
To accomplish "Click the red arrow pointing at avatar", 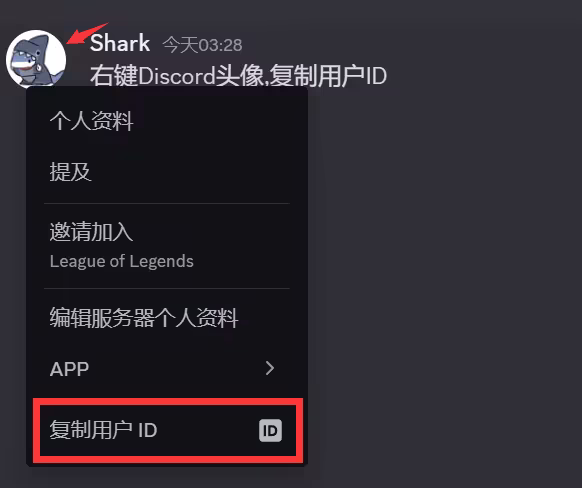I will point(87,33).
